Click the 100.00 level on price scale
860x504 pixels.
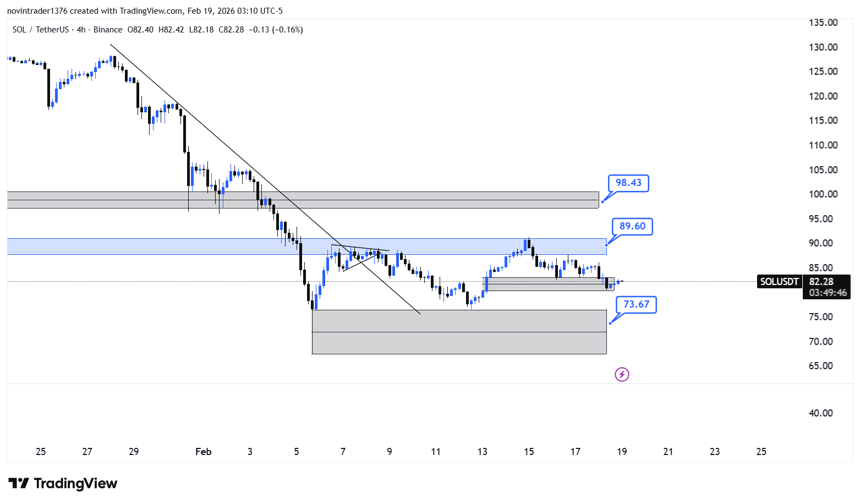tap(823, 194)
